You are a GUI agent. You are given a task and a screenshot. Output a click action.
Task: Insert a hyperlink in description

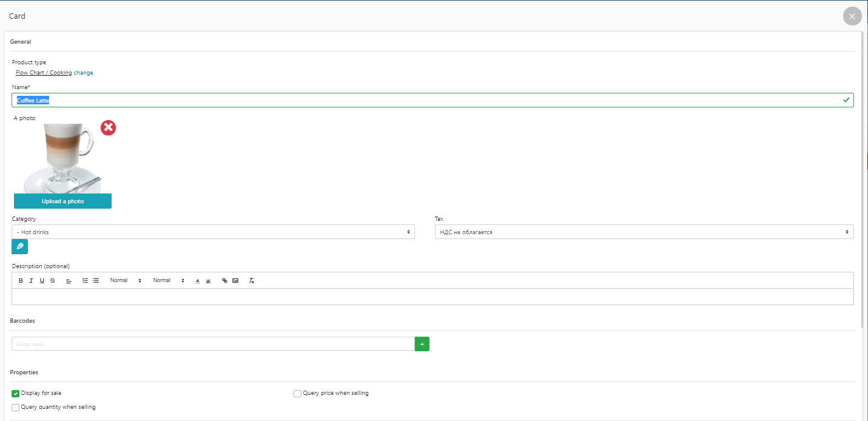[224, 281]
